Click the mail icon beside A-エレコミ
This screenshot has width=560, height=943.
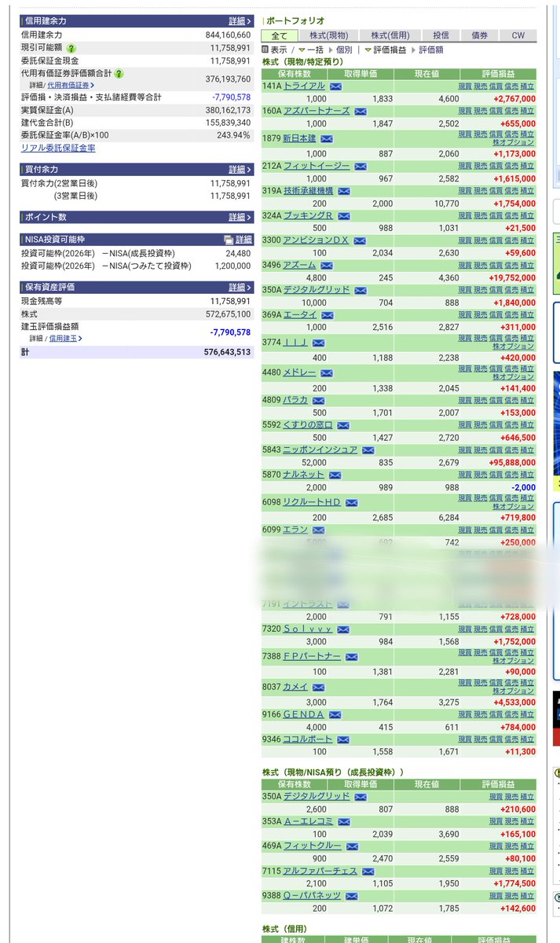(344, 822)
